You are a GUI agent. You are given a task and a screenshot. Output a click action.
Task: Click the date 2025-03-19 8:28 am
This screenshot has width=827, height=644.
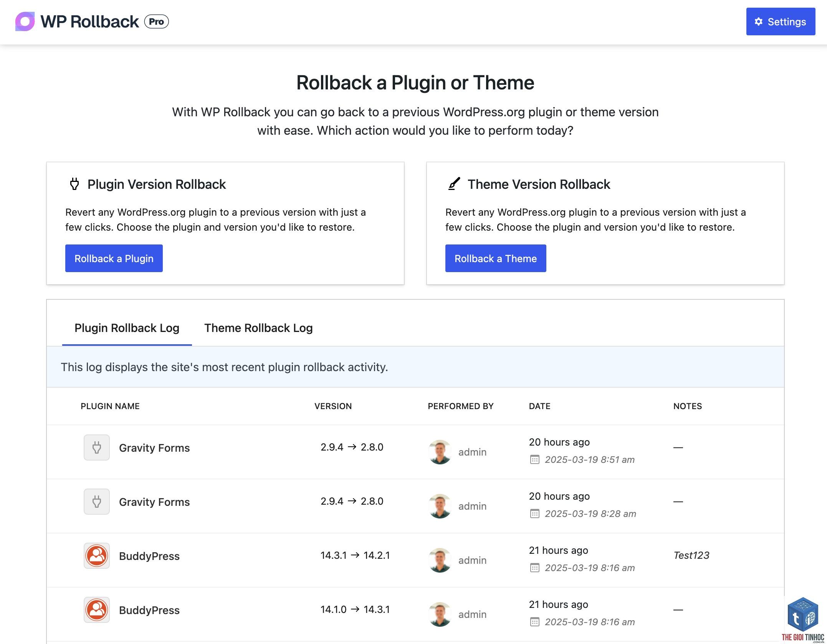[590, 514]
